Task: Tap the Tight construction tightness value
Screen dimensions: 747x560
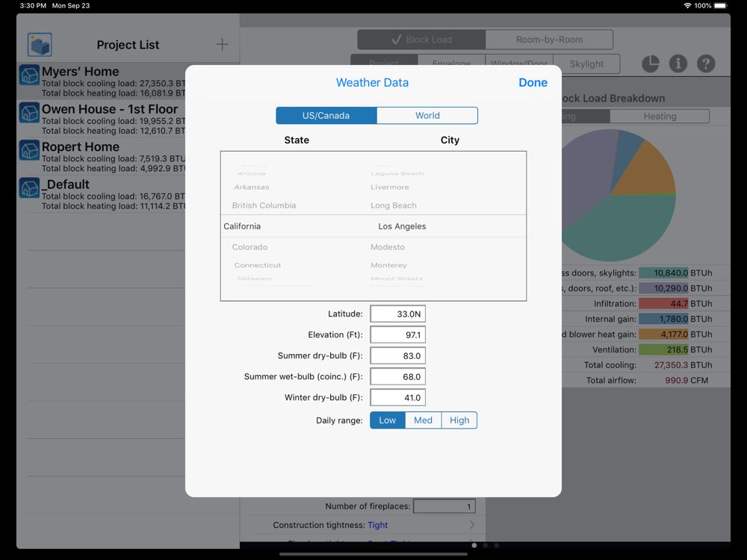Action: 377,525
